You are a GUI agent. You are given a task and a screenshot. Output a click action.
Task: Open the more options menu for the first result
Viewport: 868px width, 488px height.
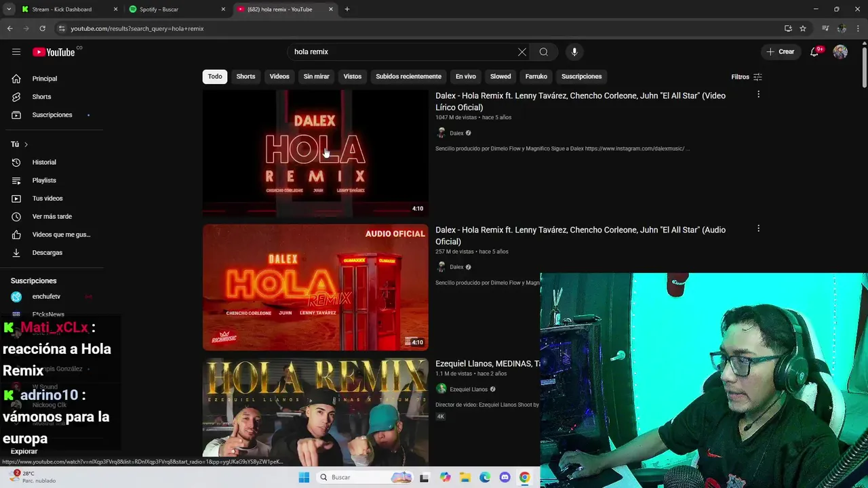(758, 95)
